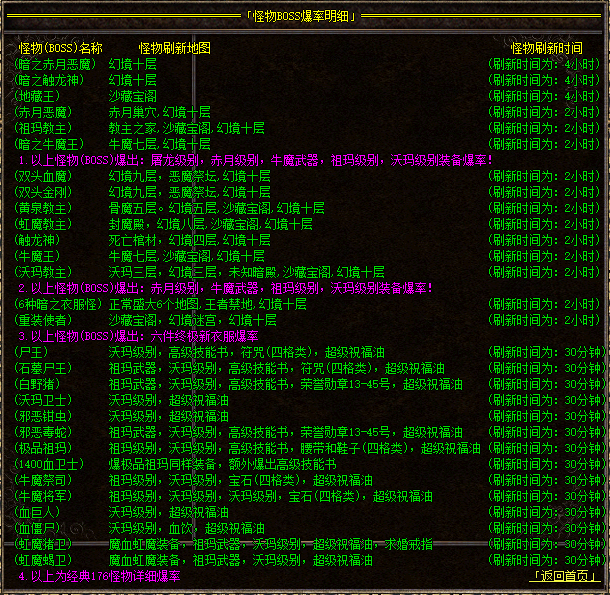Click the (双头血魔) monster name
The width and height of the screenshot is (610, 595).
point(45,176)
